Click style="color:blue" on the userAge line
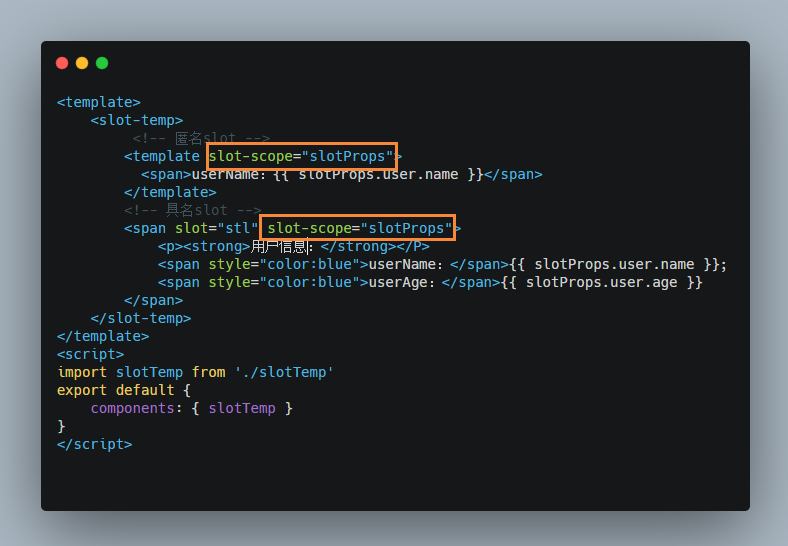The width and height of the screenshot is (788, 546). [284, 283]
